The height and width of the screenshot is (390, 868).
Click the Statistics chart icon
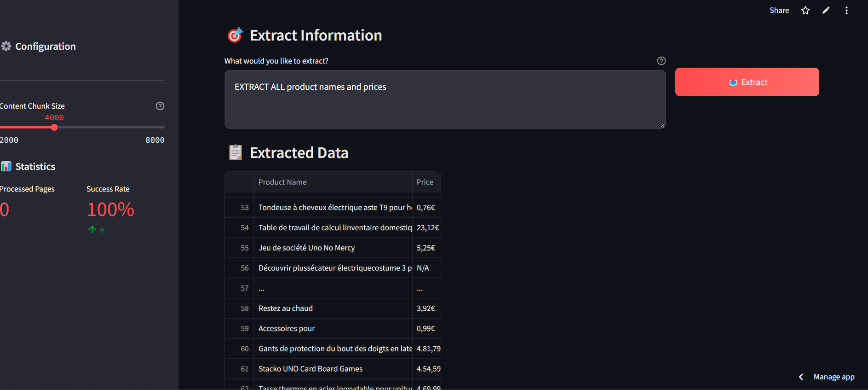point(6,166)
